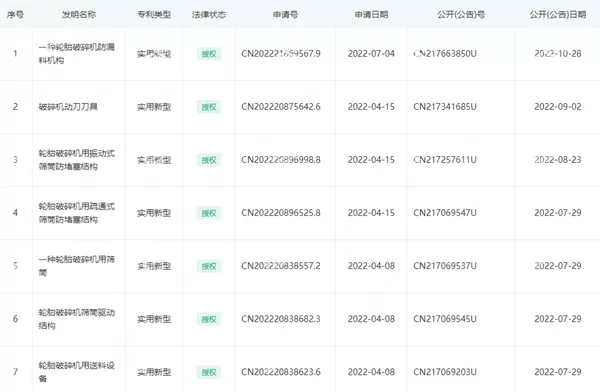
Task: Click application date in row 2
Action: tap(371, 107)
